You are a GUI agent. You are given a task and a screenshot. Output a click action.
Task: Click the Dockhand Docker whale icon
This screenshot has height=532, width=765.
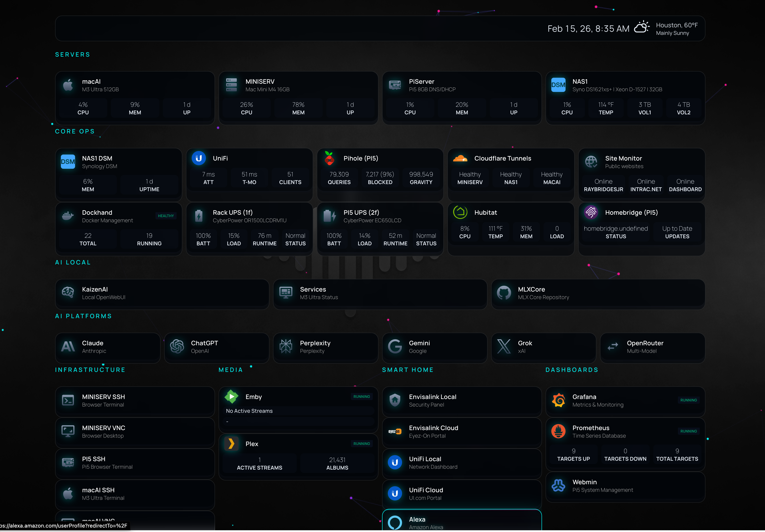[68, 216]
